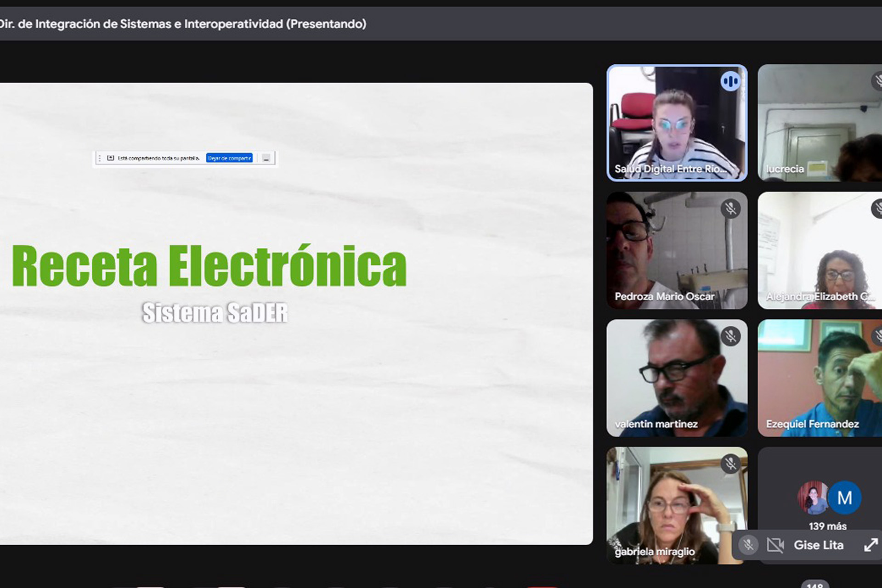Viewport: 882px width, 588px height.
Task: Open the '139 más' additional participants tile
Action: 827,526
